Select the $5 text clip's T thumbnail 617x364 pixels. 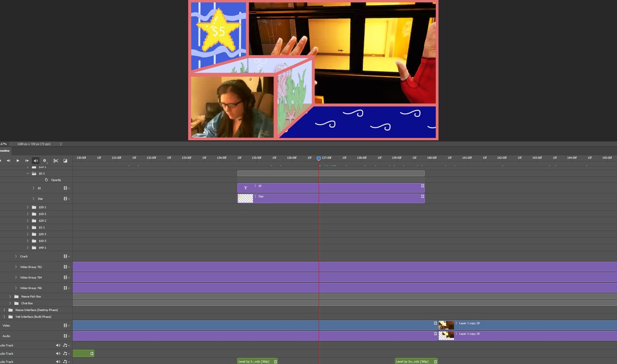click(x=245, y=188)
